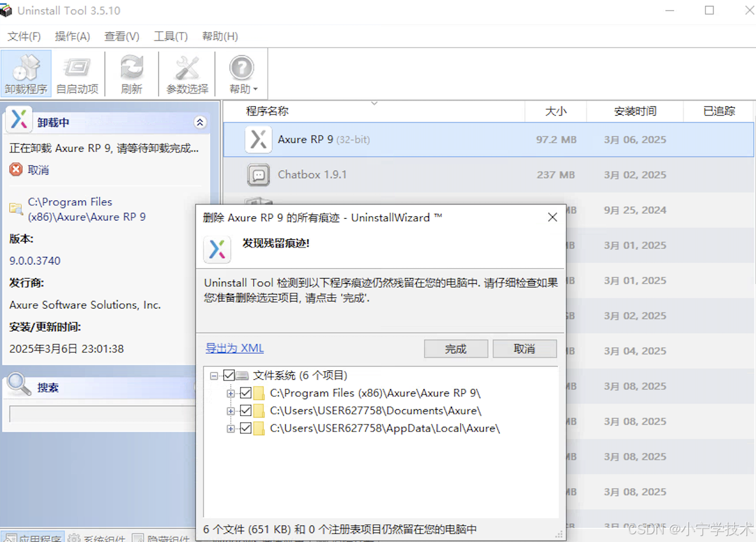Click version text 9.0.0.3740
Image resolution: width=756 pixels, height=542 pixels.
coord(35,260)
